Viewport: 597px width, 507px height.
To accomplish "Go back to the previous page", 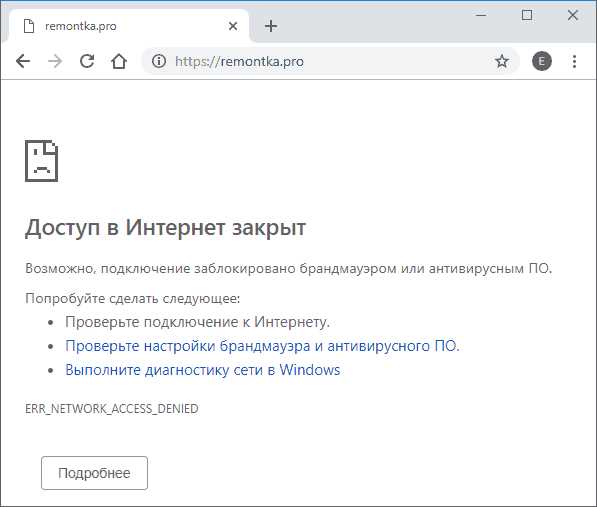I will [x=23, y=61].
